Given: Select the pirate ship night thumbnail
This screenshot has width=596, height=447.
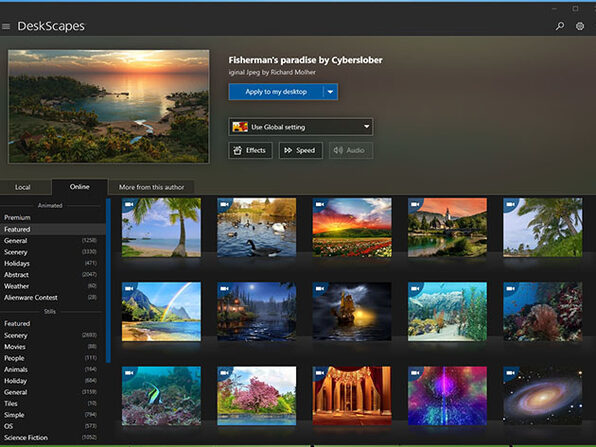Looking at the screenshot, I should click(x=352, y=311).
